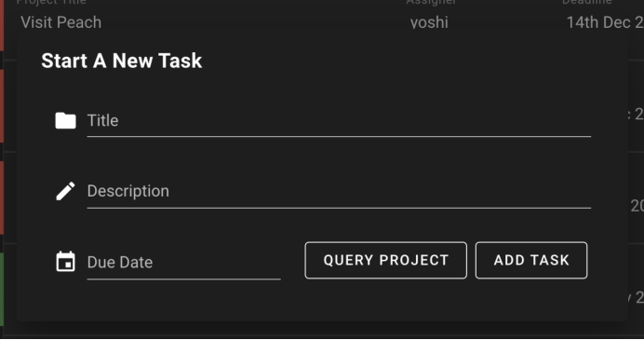This screenshot has height=340, width=644.
Task: Focus the Title text field
Action: (339, 121)
